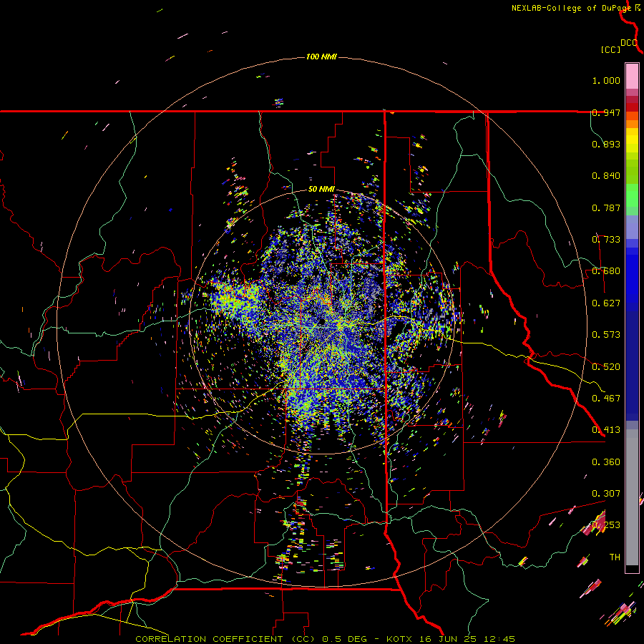Image resolution: width=644 pixels, height=644 pixels.
Task: Click the 0.680 color scale value
Action: (606, 271)
